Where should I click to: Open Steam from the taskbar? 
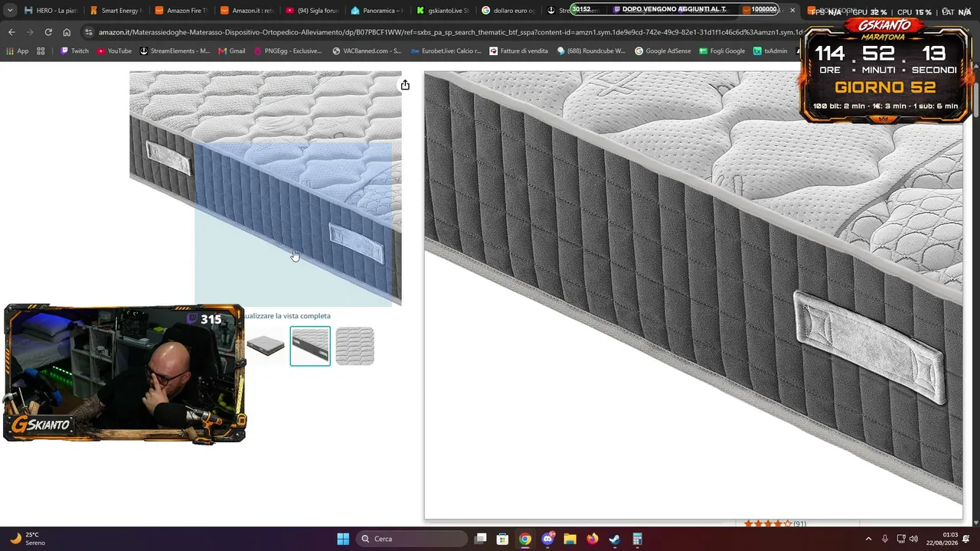pos(614,539)
